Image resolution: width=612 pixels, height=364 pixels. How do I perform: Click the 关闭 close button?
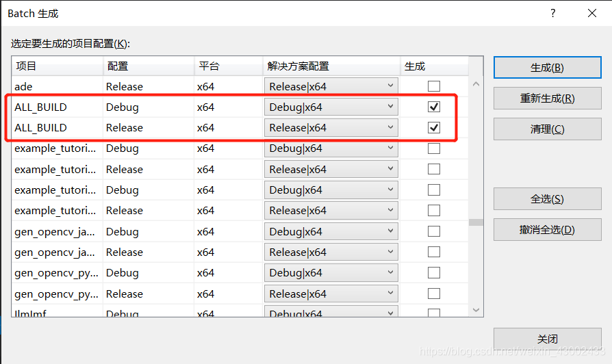pyautogui.click(x=547, y=339)
